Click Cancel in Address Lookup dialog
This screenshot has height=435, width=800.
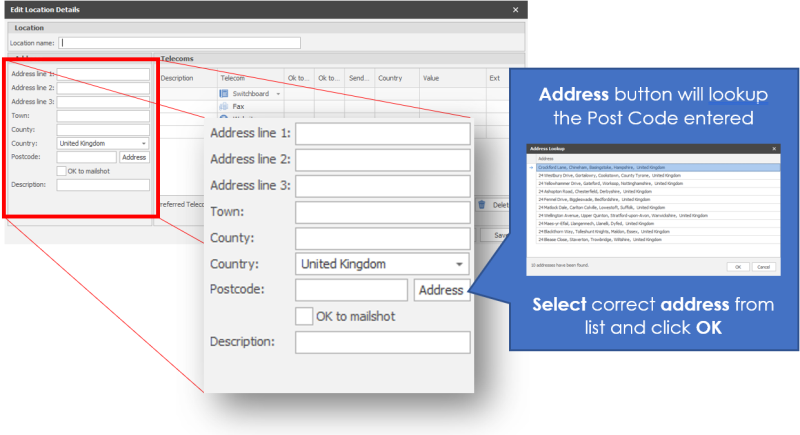pyautogui.click(x=763, y=267)
